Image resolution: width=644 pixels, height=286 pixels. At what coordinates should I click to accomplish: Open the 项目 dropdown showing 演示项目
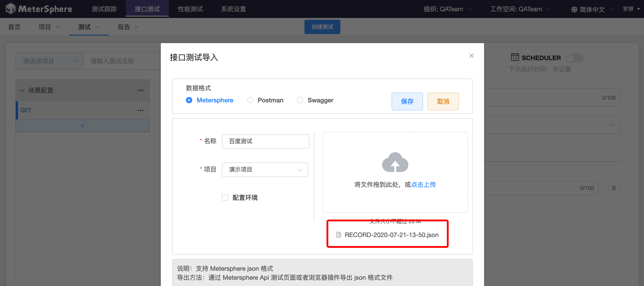[265, 169]
